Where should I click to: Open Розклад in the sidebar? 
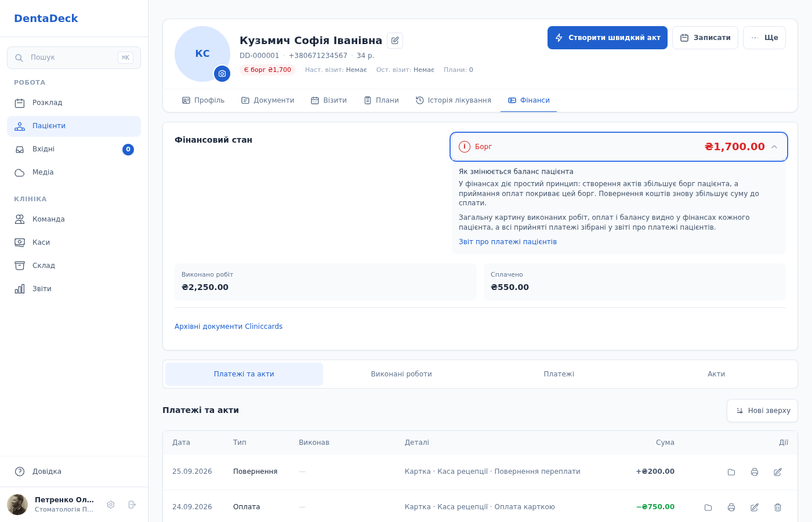tap(74, 103)
